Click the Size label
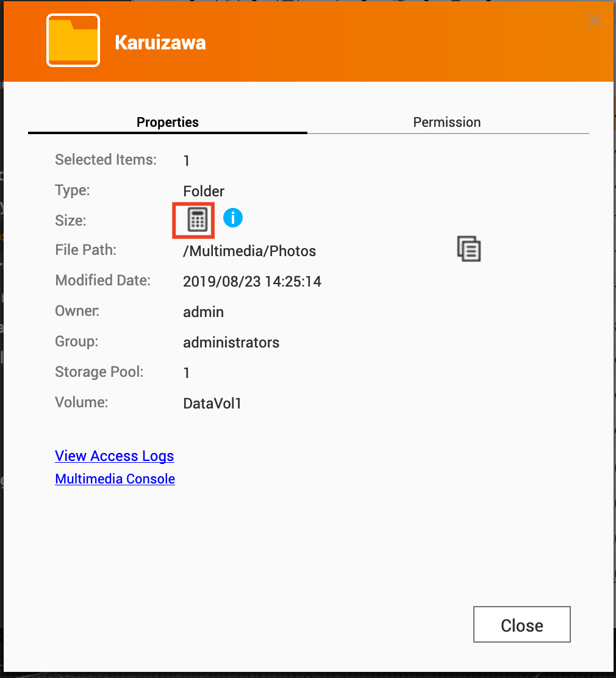Screen dimensions: 616x678 (71, 221)
